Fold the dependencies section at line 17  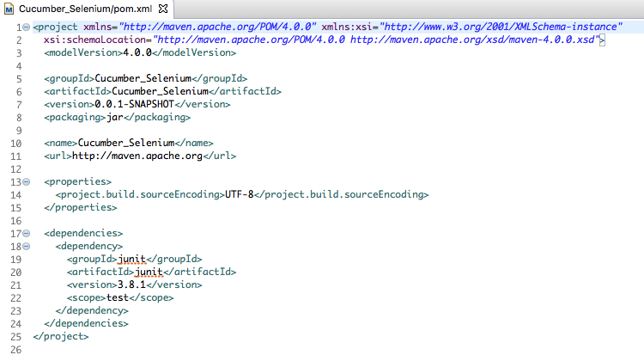[x=26, y=234]
